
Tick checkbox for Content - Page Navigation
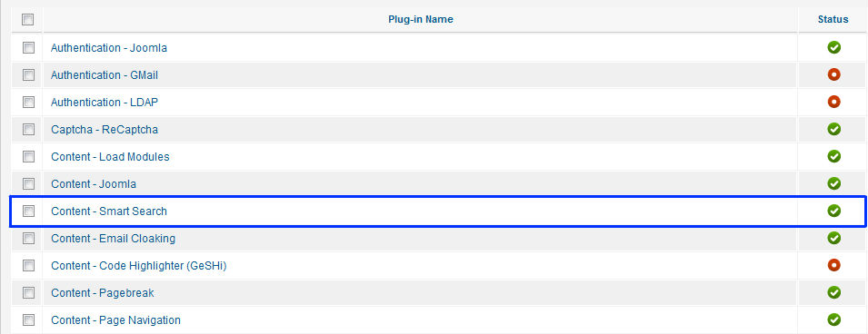tap(28, 320)
